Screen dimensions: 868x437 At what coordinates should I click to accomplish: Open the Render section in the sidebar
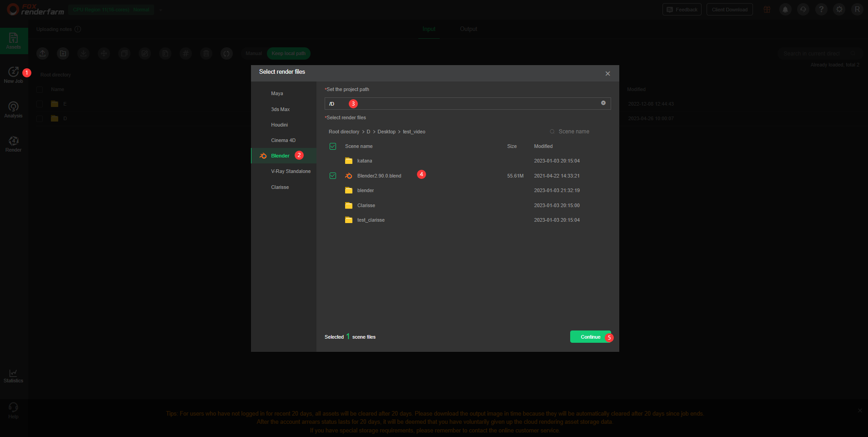14,144
